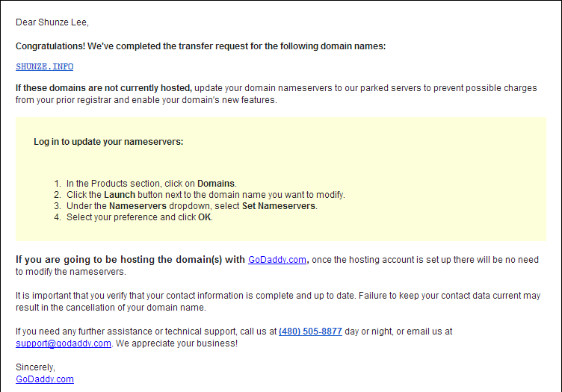Click the 'It is important that you verify' paragraph
The height and width of the screenshot is (392, 562).
coord(278,302)
